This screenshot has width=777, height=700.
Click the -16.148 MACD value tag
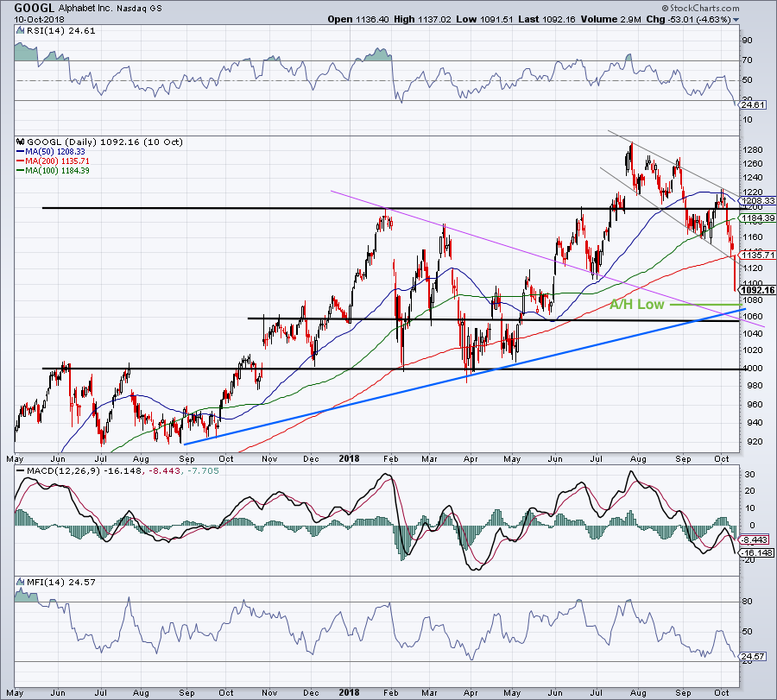(757, 553)
